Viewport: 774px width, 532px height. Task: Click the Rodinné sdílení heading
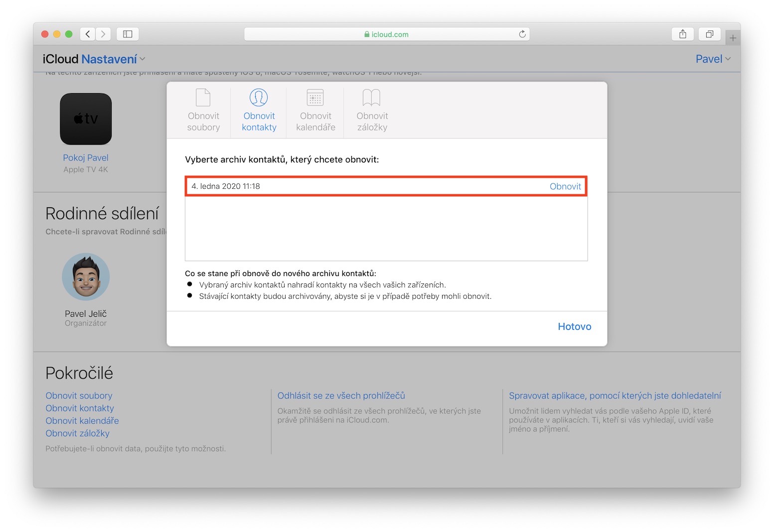[x=102, y=214]
